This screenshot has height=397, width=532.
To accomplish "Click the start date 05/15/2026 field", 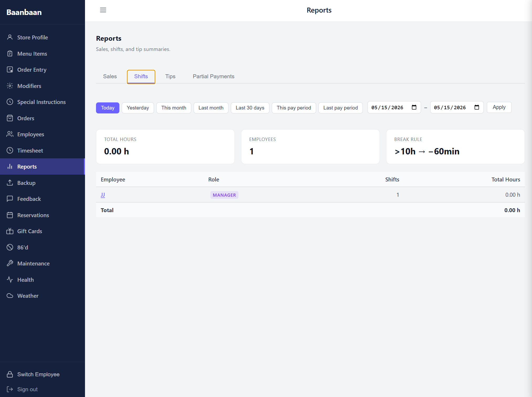I will click(394, 107).
